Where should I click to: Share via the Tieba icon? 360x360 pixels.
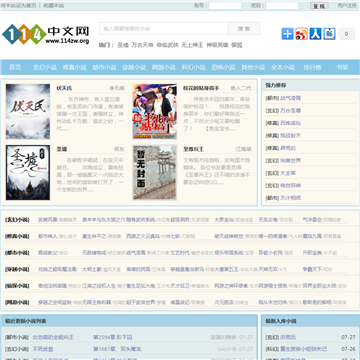click(x=329, y=34)
